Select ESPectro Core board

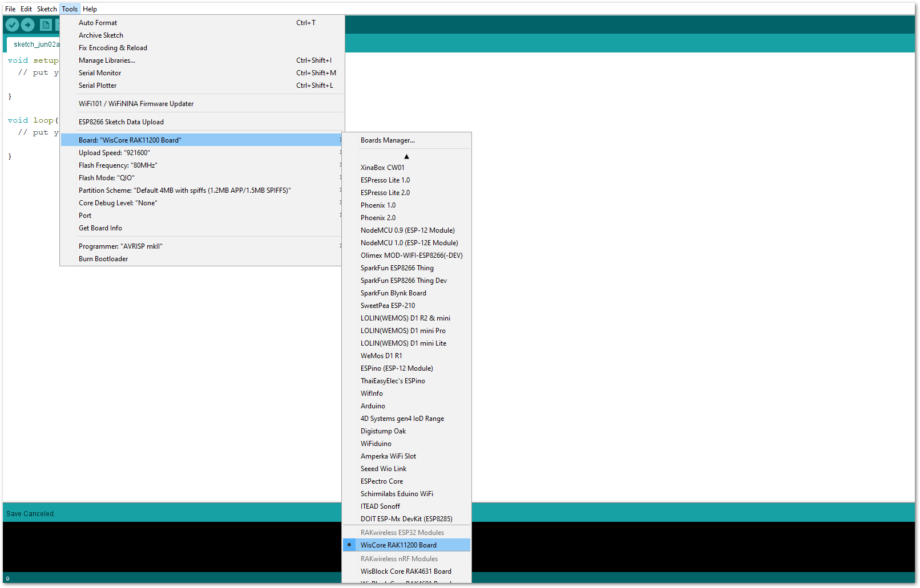406,481
